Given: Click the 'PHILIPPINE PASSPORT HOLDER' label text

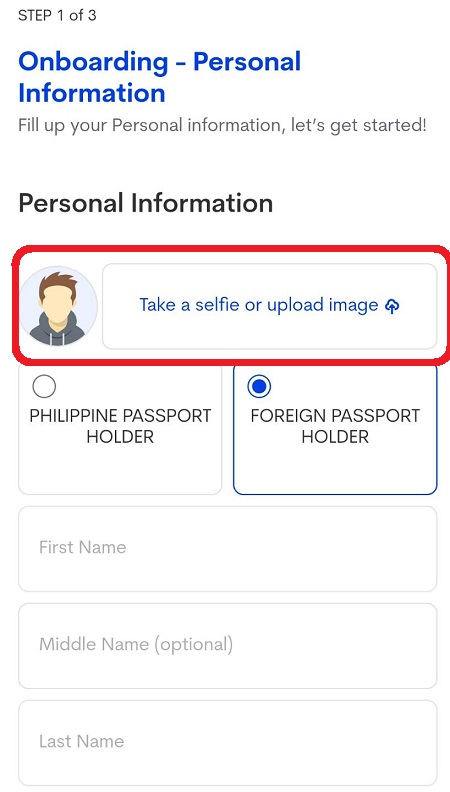Looking at the screenshot, I should pyautogui.click(x=120, y=426).
